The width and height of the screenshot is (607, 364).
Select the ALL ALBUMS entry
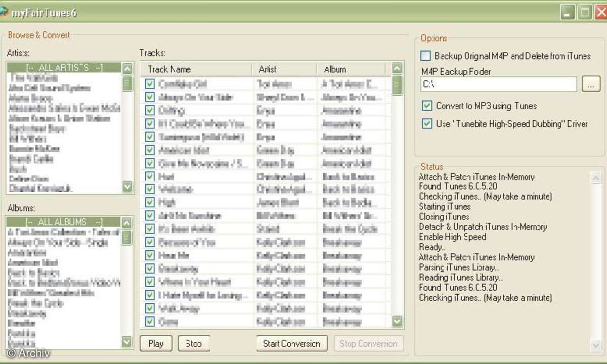[64, 222]
